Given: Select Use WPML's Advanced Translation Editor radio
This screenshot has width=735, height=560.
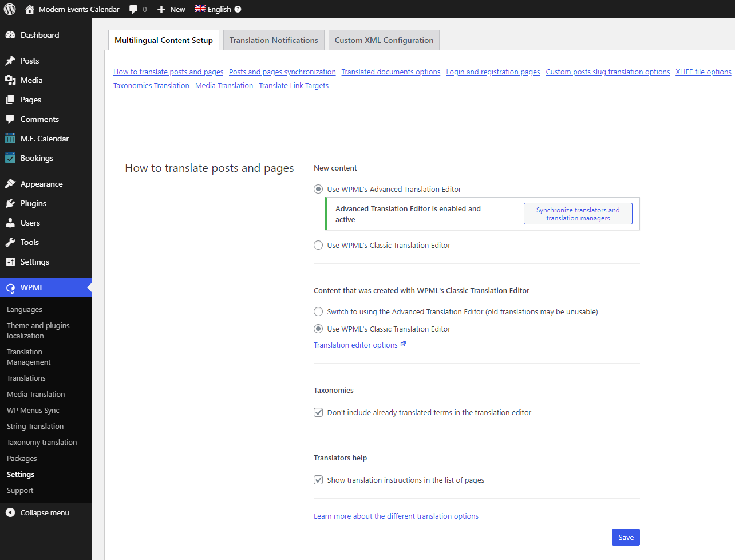Looking at the screenshot, I should tap(318, 189).
